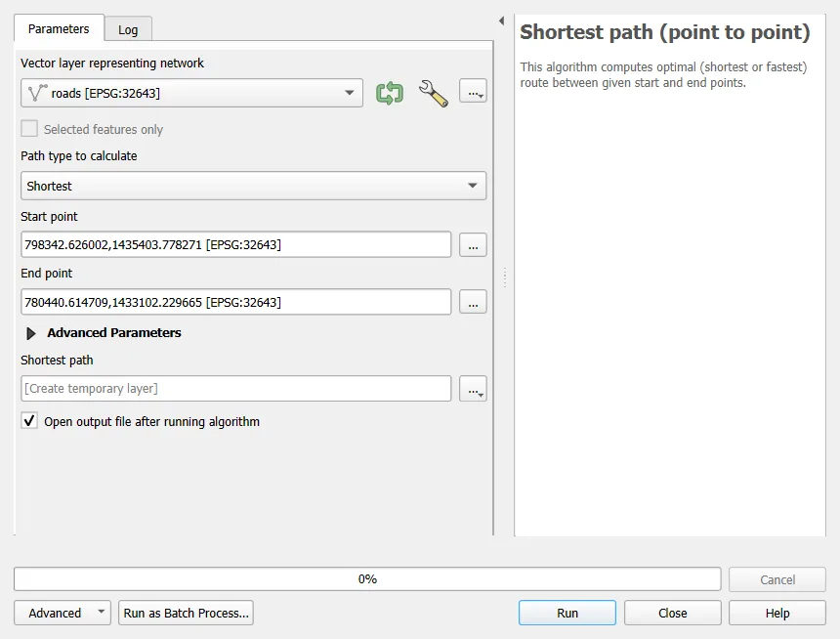The height and width of the screenshot is (639, 840).
Task: Open the Advanced button dropdown arrow
Action: point(101,613)
